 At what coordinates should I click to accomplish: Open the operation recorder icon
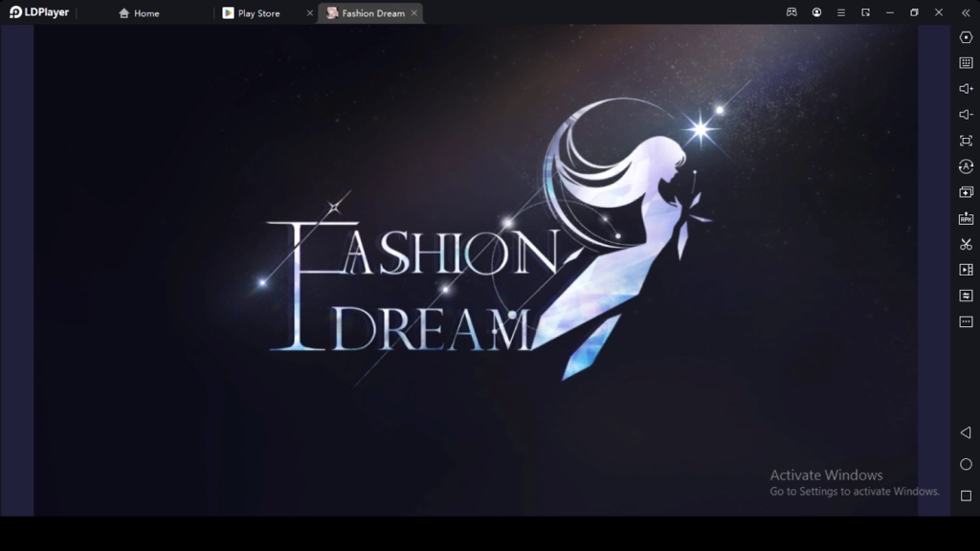[966, 166]
